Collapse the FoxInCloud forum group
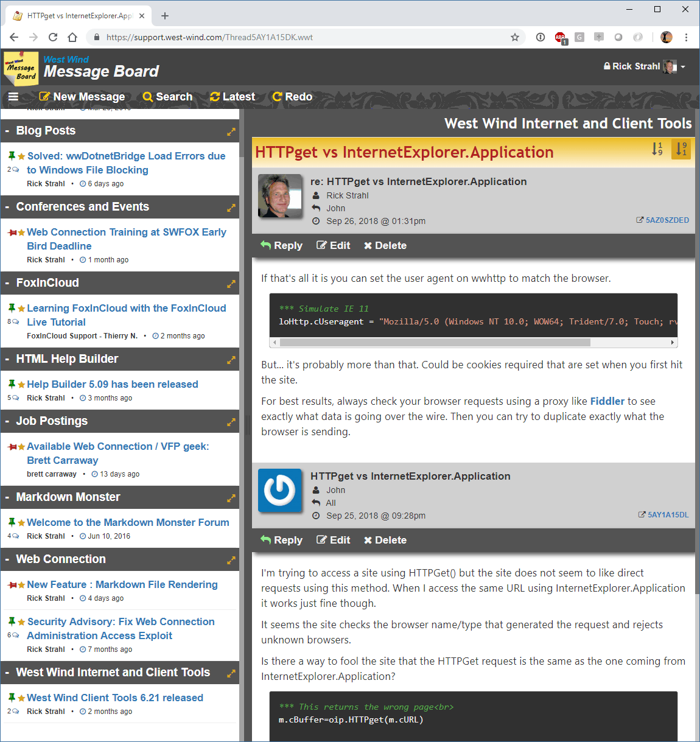 pos(7,283)
